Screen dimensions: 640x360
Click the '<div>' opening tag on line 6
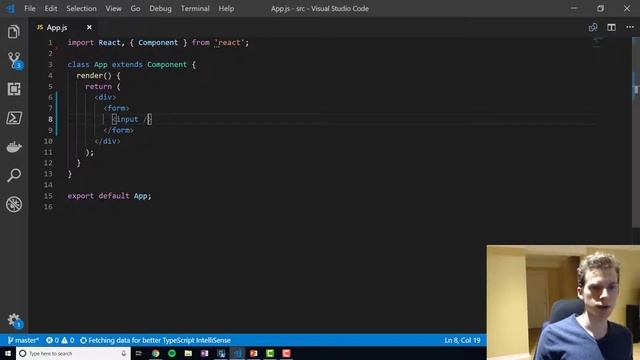(x=105, y=97)
